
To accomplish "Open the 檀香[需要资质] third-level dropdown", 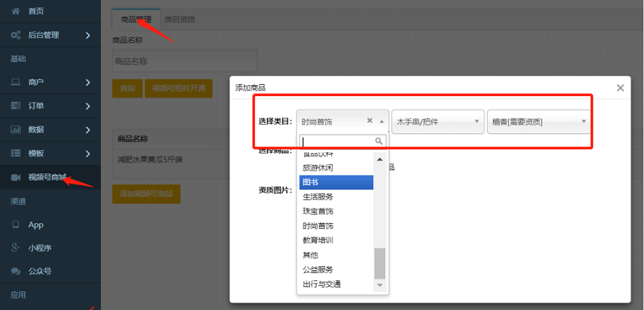I will click(x=537, y=122).
